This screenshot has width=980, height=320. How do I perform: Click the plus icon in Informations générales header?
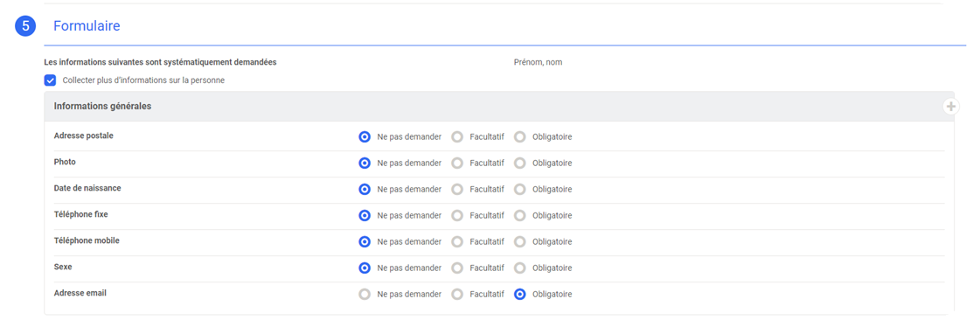950,107
